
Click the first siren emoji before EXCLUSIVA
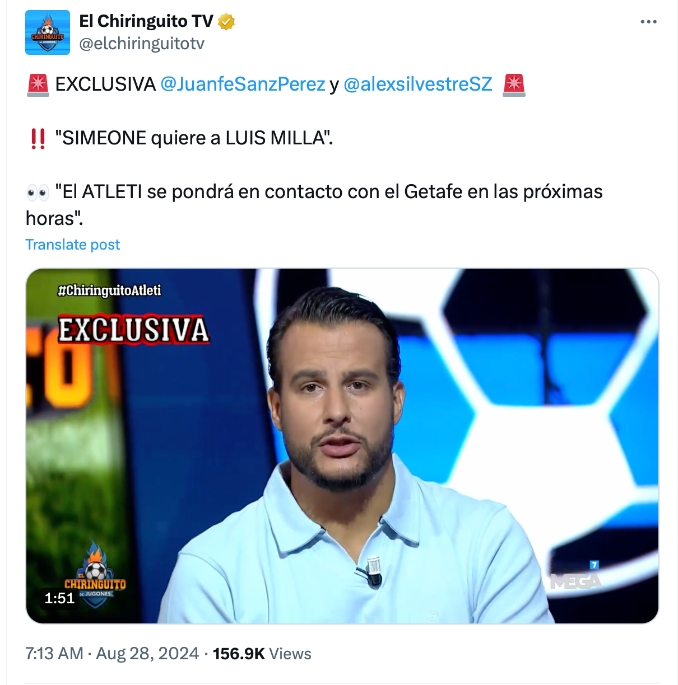point(38,85)
